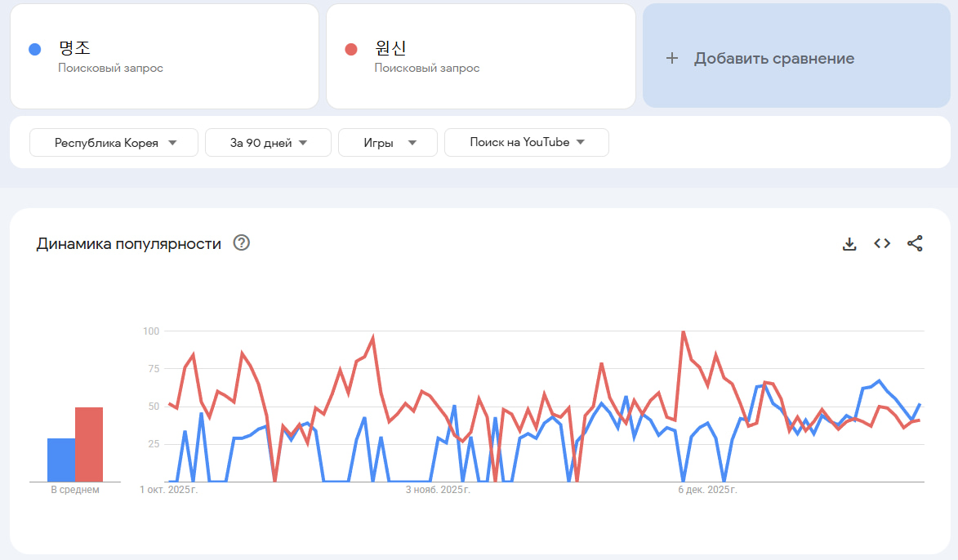Screen dimensions: 958x560
Task: Click the blue dot beside 명조
Action: (x=34, y=50)
